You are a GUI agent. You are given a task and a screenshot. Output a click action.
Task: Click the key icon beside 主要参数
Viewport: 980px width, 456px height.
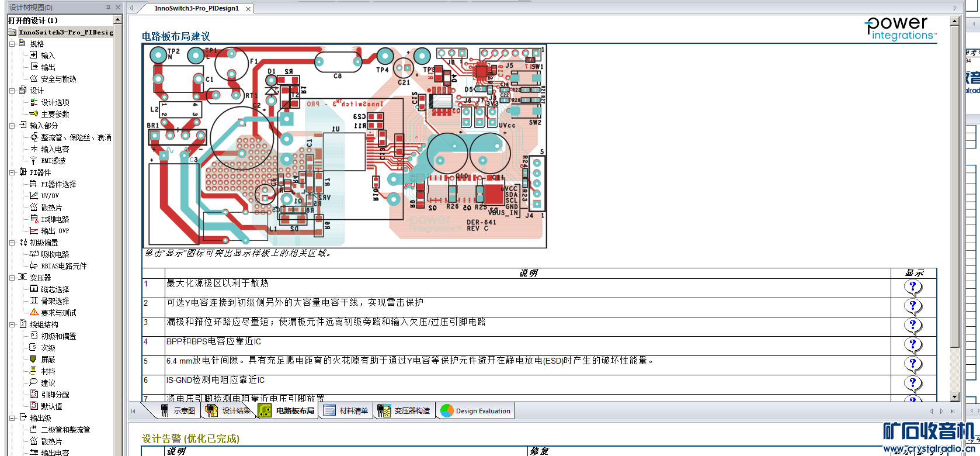click(34, 113)
